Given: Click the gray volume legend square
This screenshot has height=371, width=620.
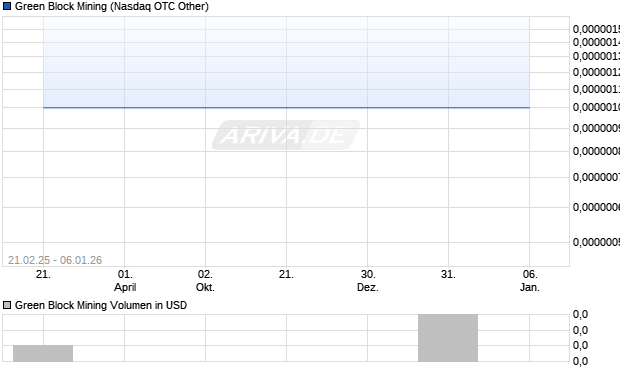Looking at the screenshot, I should [x=7, y=305].
